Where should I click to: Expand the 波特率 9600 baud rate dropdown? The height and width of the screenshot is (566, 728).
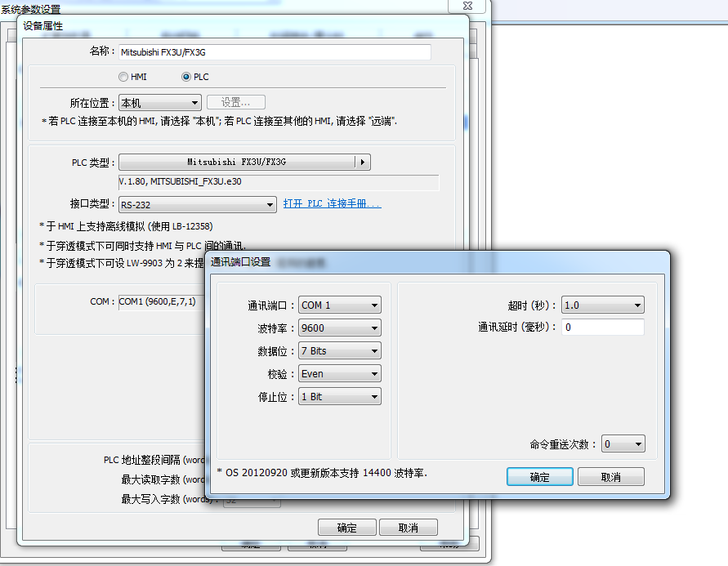click(339, 328)
